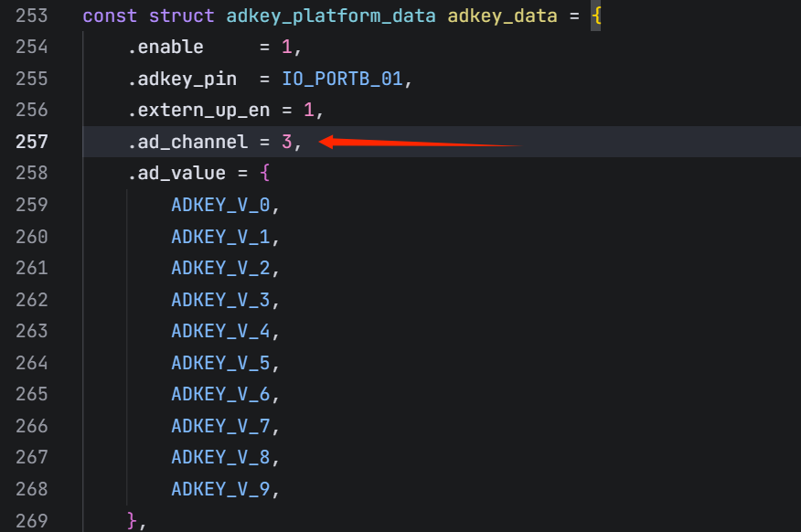This screenshot has width=801, height=532.
Task: Click the yellow opening brace on line 253
Action: (x=596, y=16)
